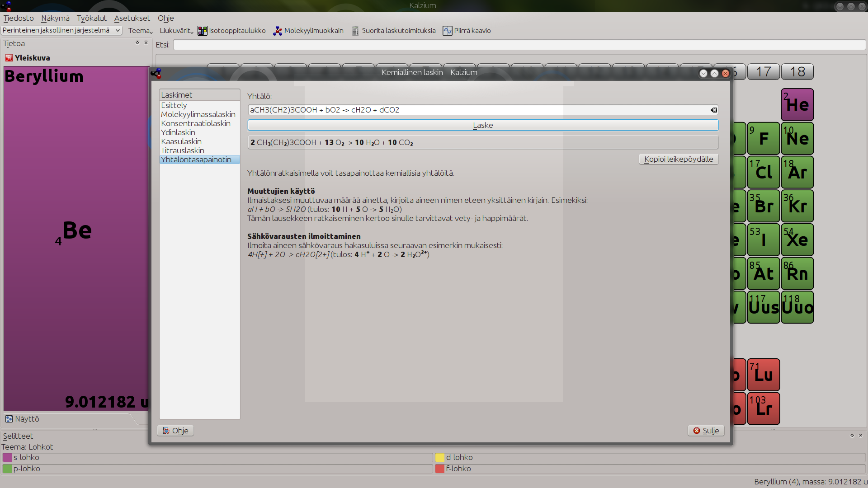Float the Tietoa panel
This screenshot has height=488, width=868.
(137, 43)
